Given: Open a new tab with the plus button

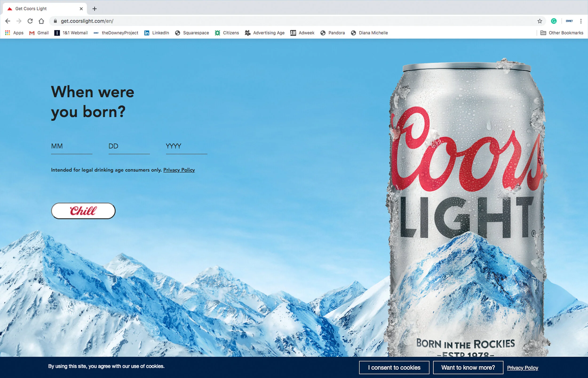Looking at the screenshot, I should click(x=95, y=9).
